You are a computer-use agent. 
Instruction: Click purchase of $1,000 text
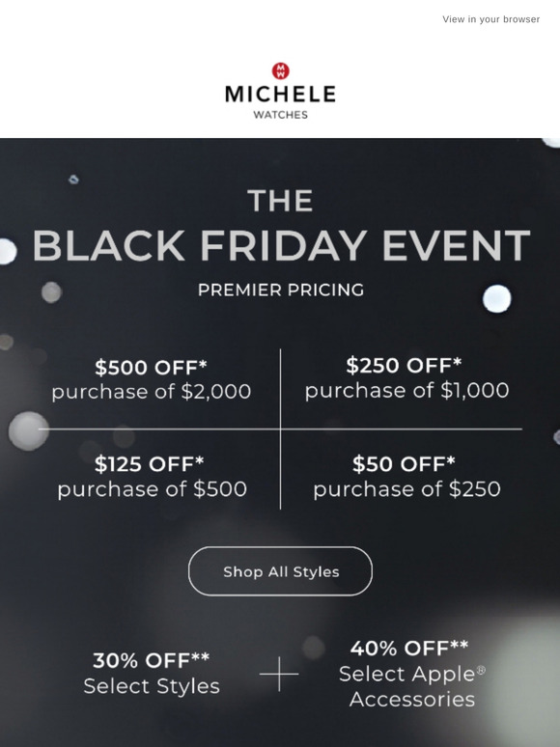coord(407,391)
